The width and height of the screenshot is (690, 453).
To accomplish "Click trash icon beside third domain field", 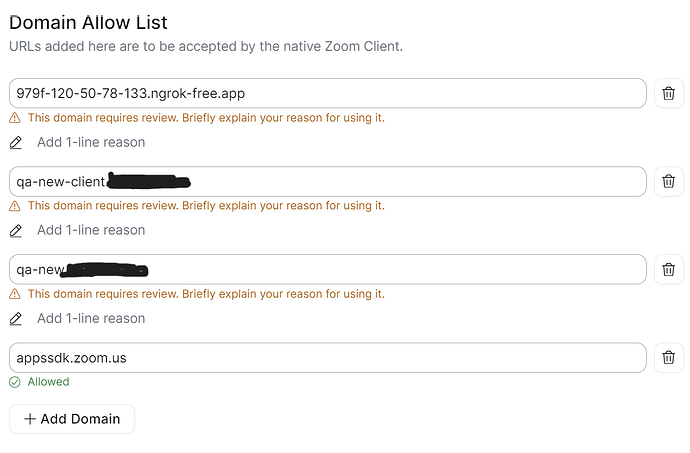I will 668,270.
